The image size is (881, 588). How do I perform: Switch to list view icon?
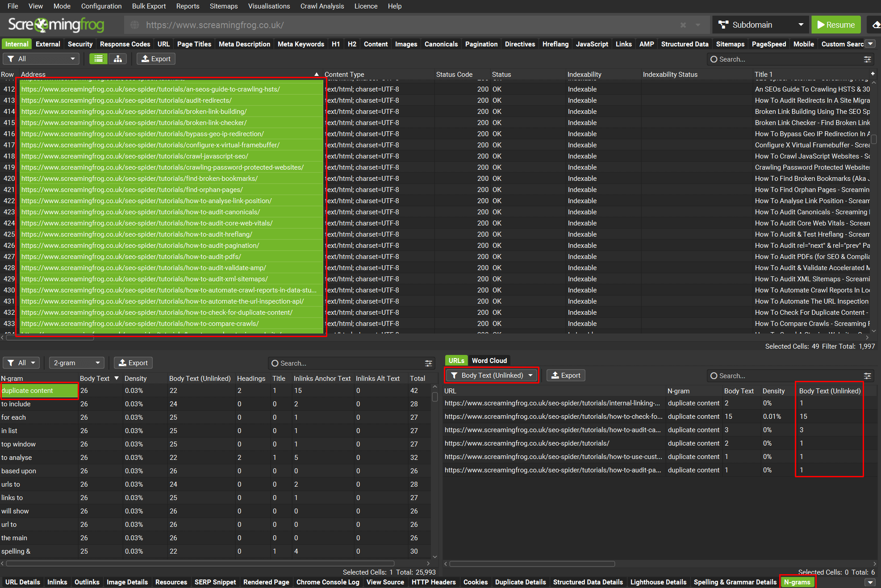click(x=99, y=59)
